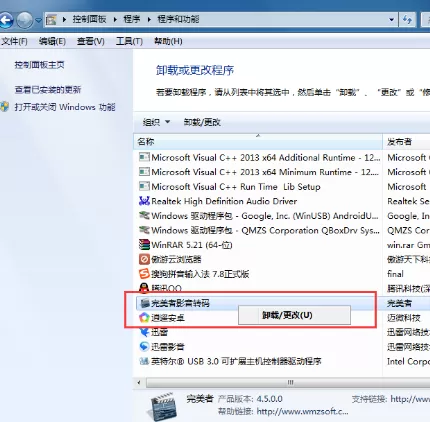Screen dimensions: 430x422
Task: Click icon of Visual C++ 2013 x64 Minimum Runtime
Action: pyautogui.click(x=144, y=172)
